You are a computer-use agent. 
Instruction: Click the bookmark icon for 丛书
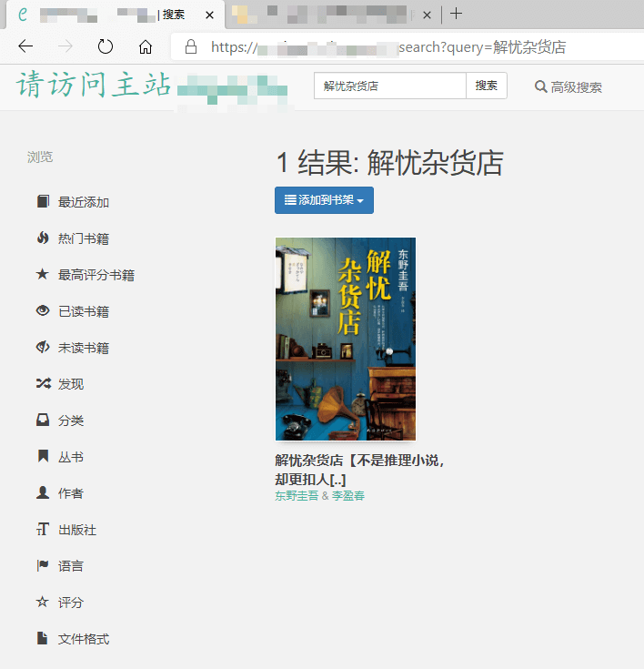click(x=43, y=456)
